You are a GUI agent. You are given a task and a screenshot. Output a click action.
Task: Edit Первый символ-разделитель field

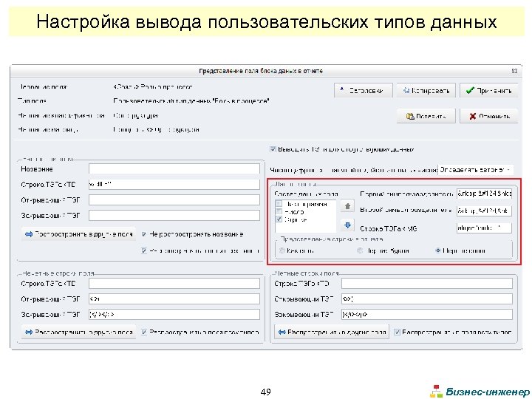(x=484, y=194)
